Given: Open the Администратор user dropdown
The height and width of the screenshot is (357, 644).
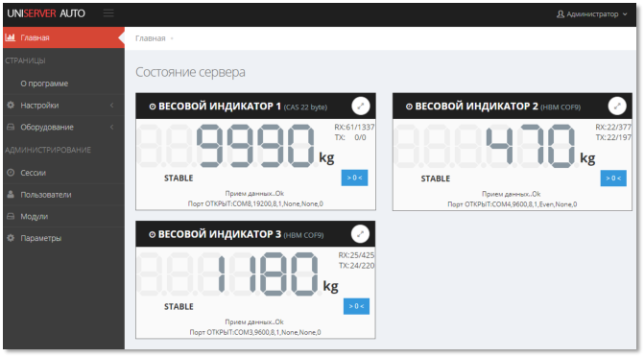Looking at the screenshot, I should point(592,14).
